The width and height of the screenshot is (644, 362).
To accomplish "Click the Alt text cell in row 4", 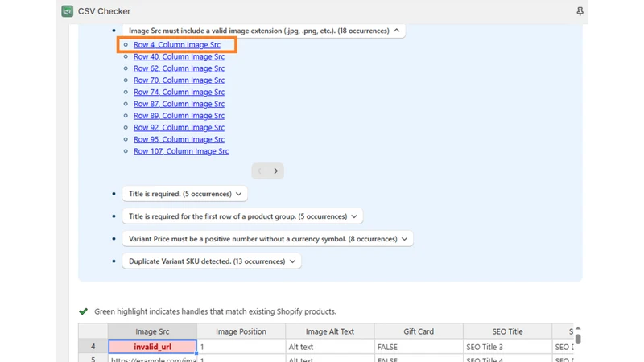I will click(330, 347).
